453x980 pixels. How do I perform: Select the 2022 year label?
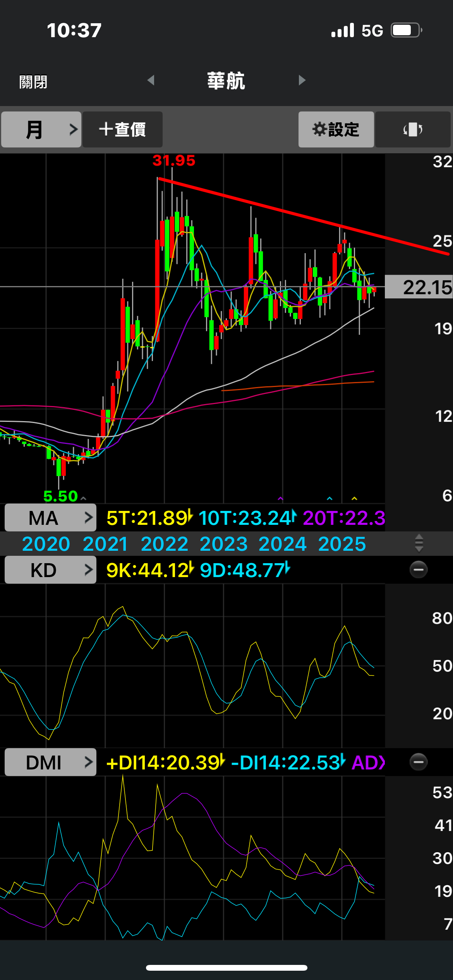tap(165, 544)
